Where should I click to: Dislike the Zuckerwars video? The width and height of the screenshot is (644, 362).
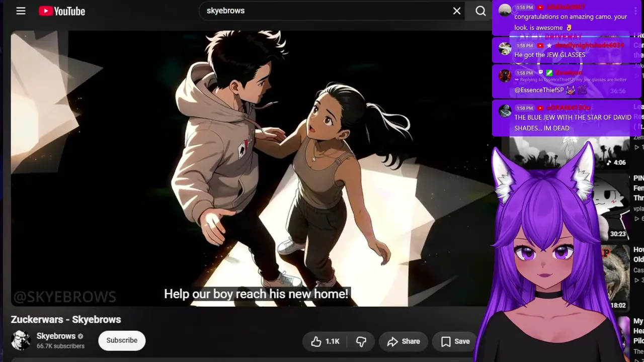coord(361,341)
